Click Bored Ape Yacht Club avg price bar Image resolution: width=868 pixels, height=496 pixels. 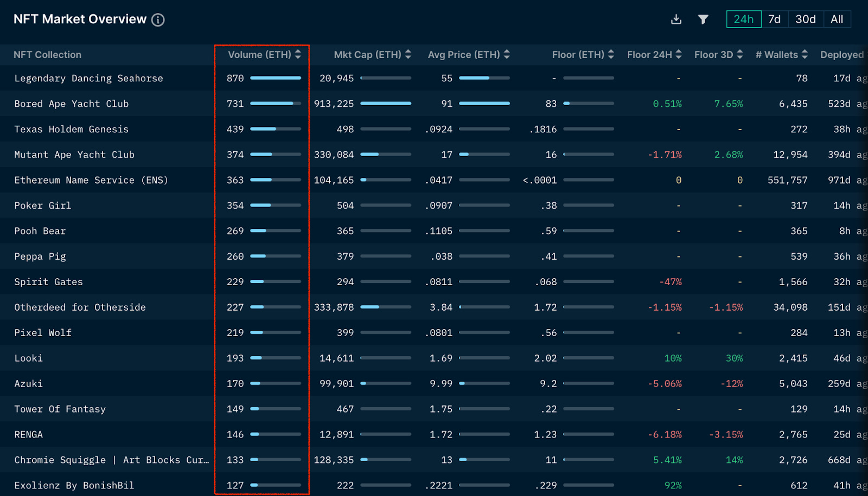(x=484, y=104)
